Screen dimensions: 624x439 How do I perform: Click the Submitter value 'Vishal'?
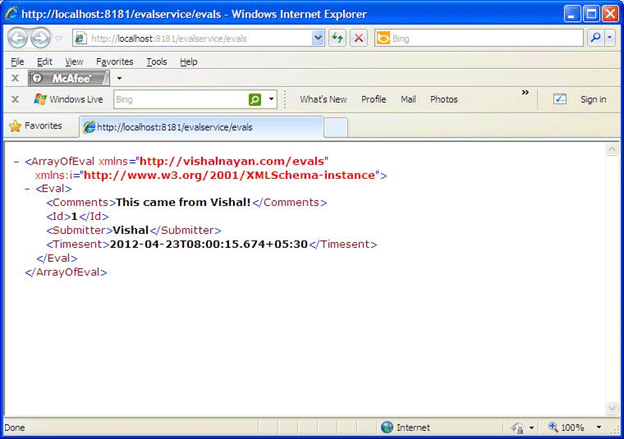pyautogui.click(x=131, y=230)
